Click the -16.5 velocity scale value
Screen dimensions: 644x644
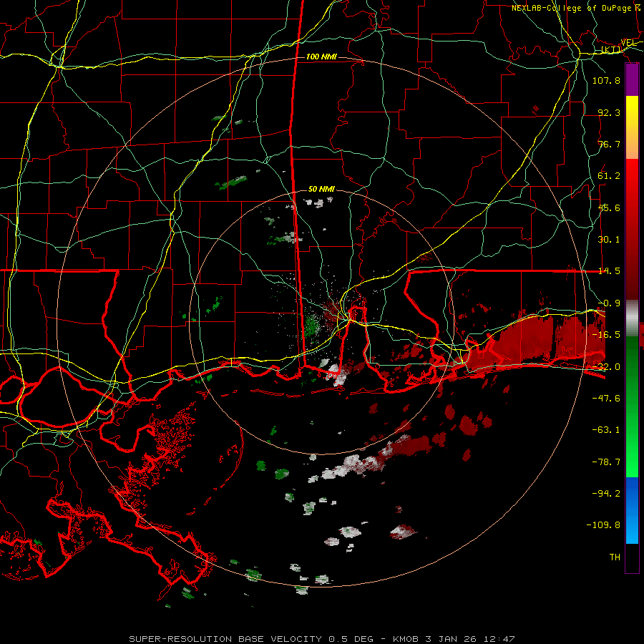[x=606, y=335]
